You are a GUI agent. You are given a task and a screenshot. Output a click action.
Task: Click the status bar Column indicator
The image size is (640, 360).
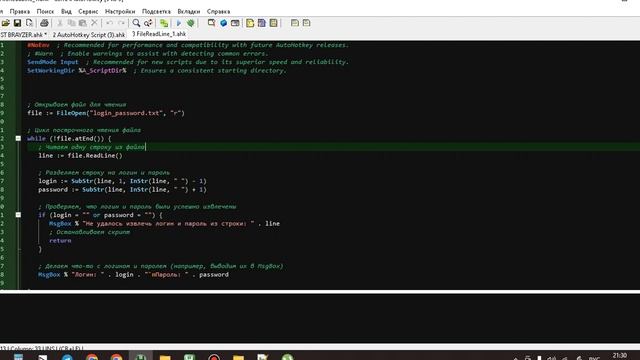click(x=24, y=348)
